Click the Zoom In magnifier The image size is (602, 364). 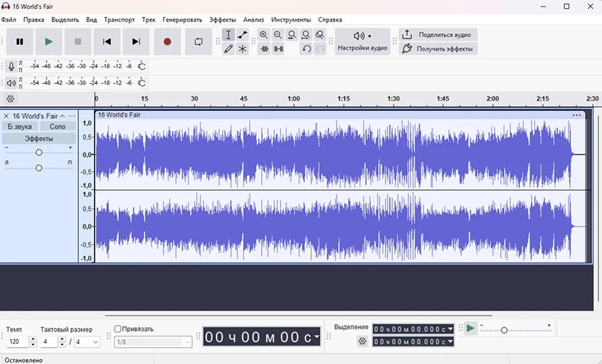tap(264, 35)
